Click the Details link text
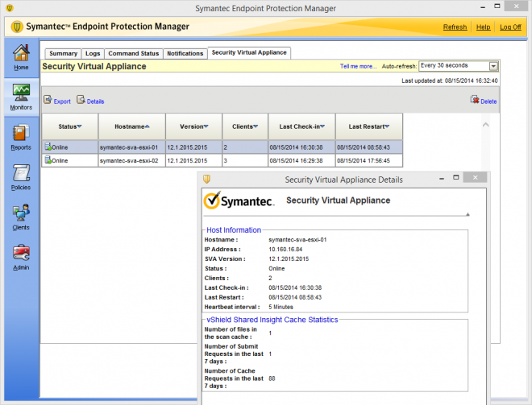 click(95, 101)
